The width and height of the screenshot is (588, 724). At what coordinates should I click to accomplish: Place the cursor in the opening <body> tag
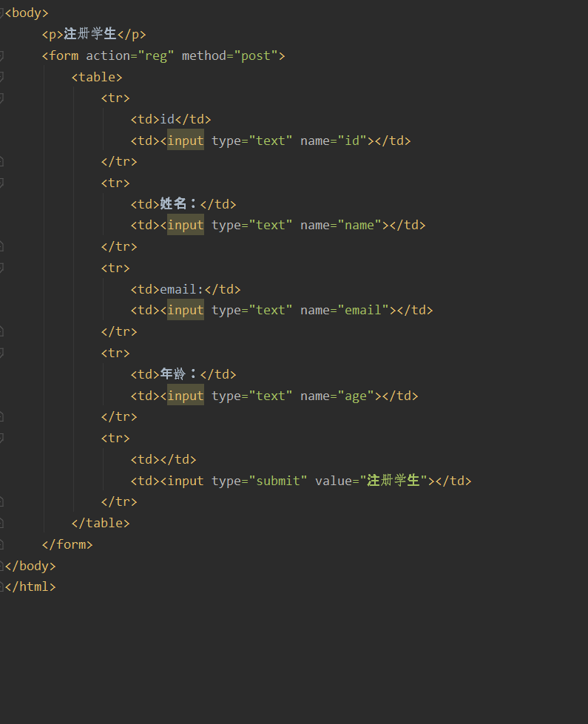click(27, 13)
